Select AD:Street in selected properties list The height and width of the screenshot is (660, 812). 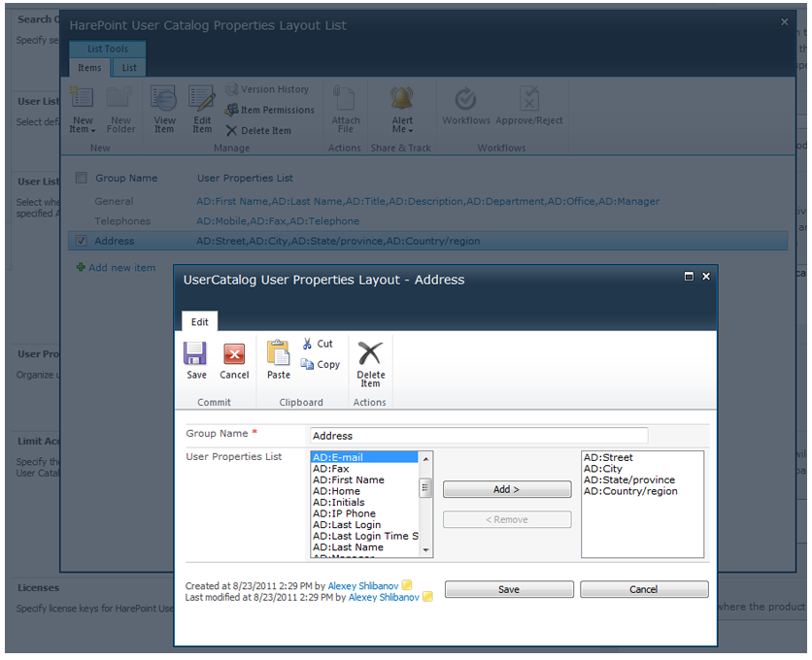click(x=642, y=457)
